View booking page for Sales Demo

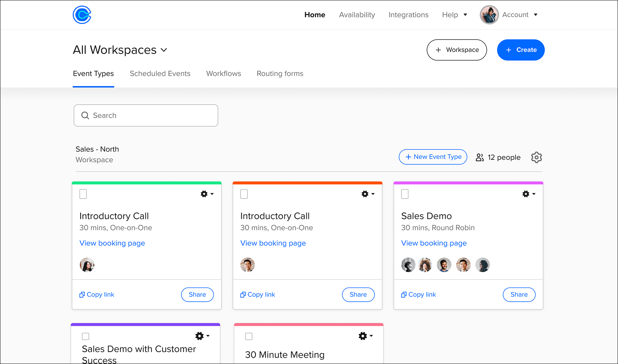coord(434,243)
